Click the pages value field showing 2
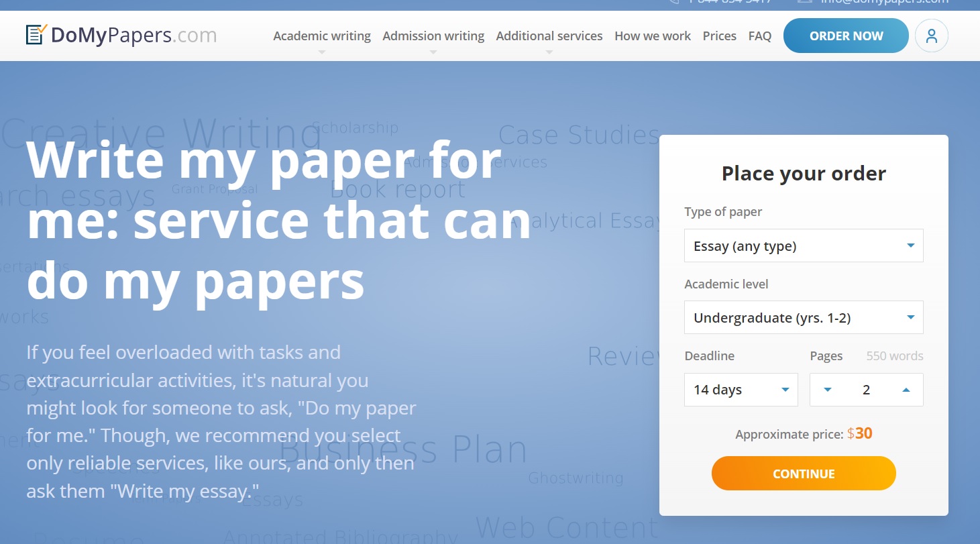This screenshot has height=544, width=980. tap(866, 390)
